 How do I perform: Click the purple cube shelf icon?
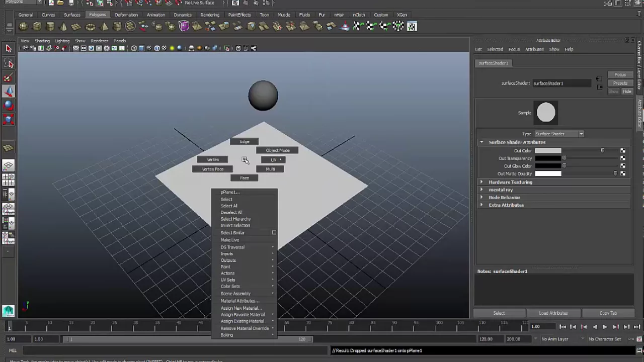(184, 26)
